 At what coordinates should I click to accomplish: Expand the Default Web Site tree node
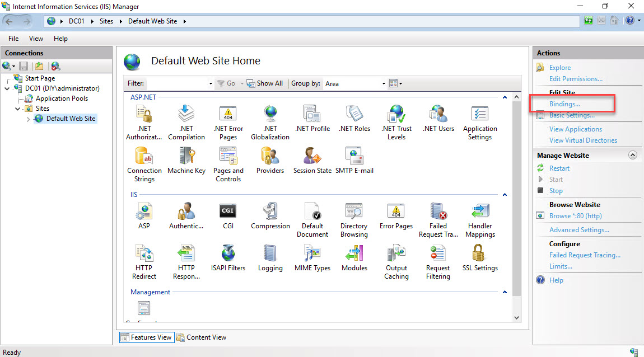click(28, 119)
